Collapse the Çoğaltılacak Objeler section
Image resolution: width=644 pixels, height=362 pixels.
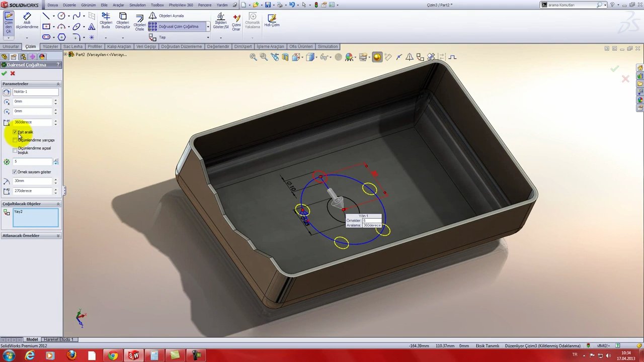click(x=58, y=204)
